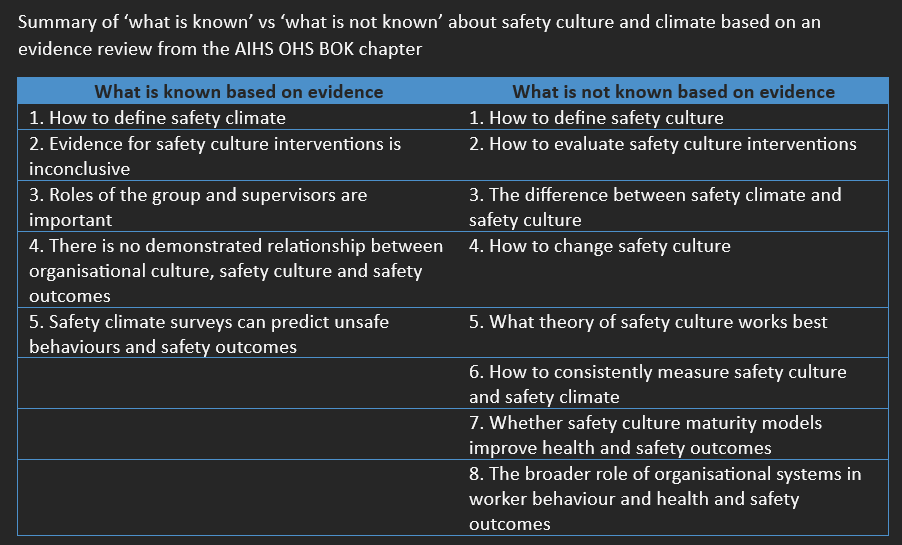
Task: Select the "What is not known based on evidence" header
Action: click(673, 92)
